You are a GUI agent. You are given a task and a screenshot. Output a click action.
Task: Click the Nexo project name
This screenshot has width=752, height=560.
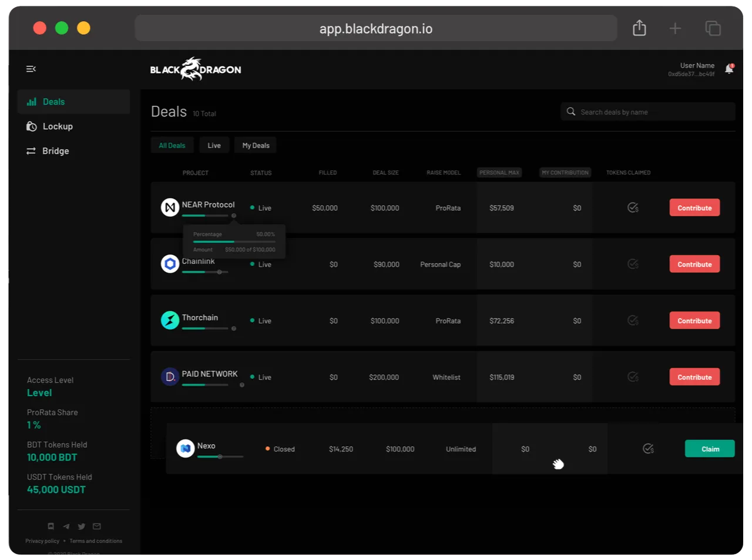pyautogui.click(x=206, y=445)
